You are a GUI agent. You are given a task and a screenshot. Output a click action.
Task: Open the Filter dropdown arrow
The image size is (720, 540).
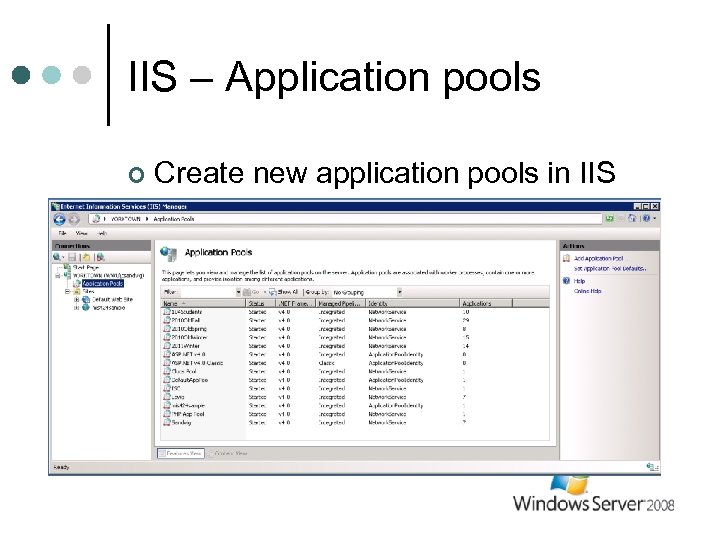pos(238,292)
